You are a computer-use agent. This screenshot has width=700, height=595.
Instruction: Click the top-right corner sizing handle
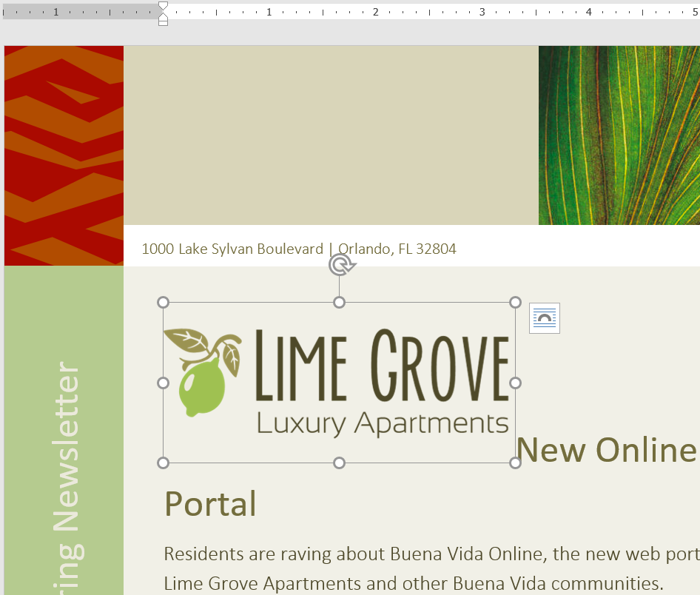[514, 302]
